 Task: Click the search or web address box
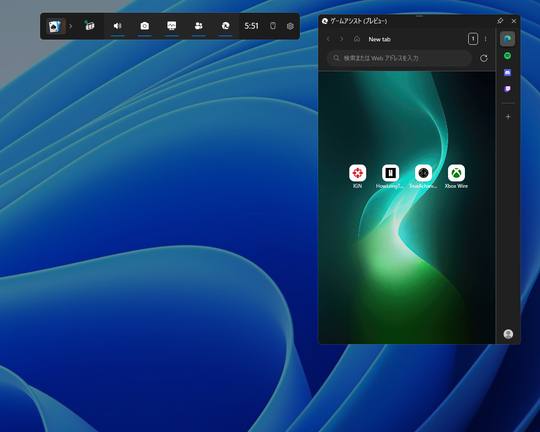coord(399,58)
